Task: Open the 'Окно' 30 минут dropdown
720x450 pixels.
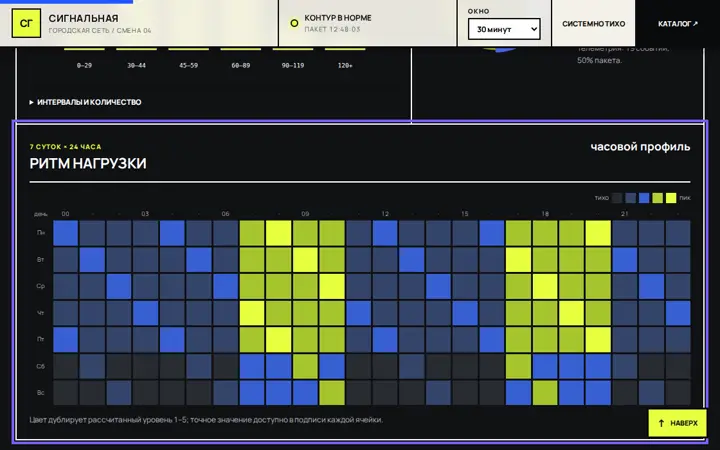Action: click(504, 29)
